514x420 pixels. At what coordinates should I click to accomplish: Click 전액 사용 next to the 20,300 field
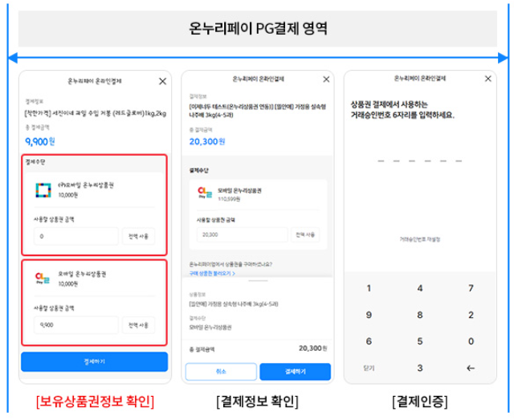305,234
